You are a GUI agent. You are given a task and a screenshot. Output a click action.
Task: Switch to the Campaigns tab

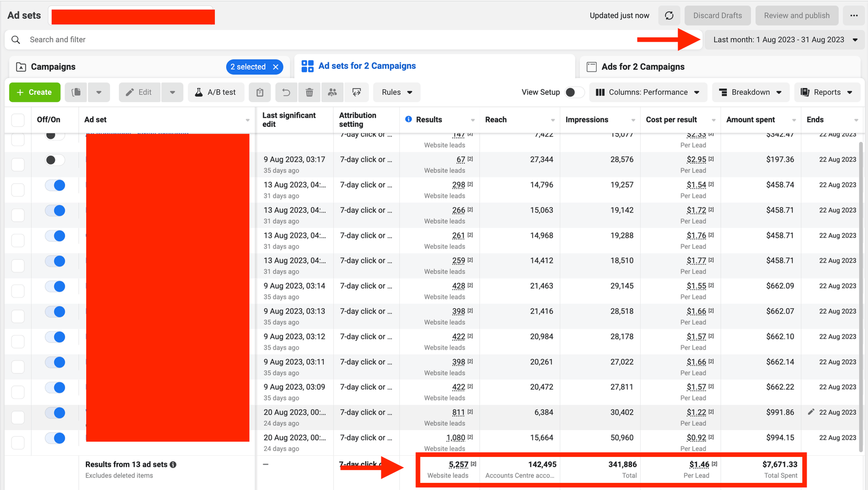tap(53, 67)
